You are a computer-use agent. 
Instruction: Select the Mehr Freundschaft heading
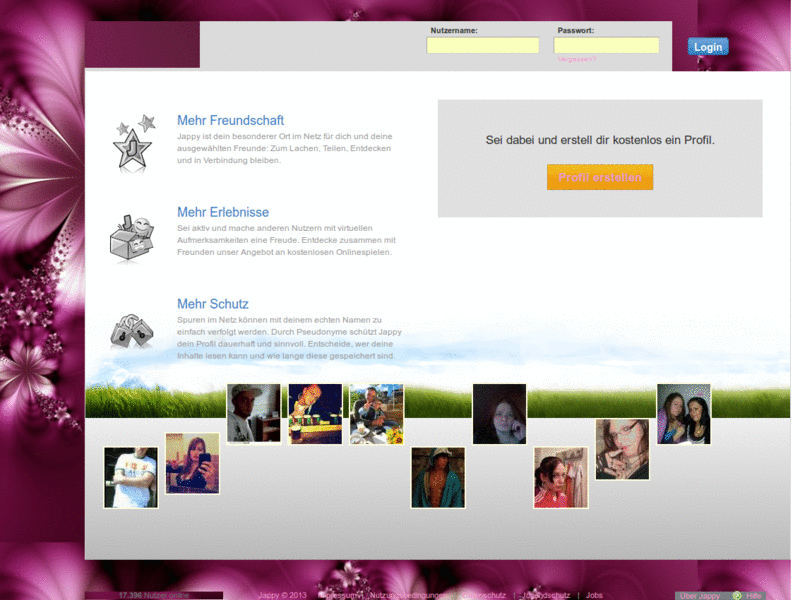coord(230,120)
